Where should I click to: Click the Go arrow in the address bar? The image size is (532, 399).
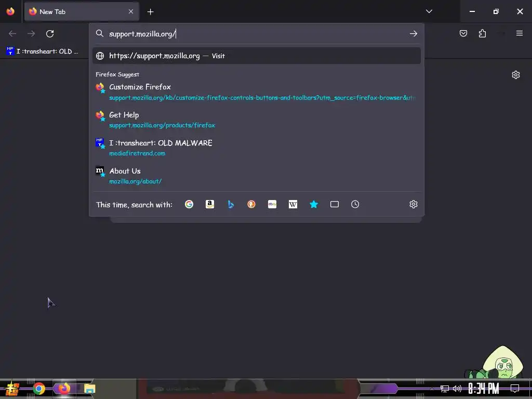[x=413, y=34]
